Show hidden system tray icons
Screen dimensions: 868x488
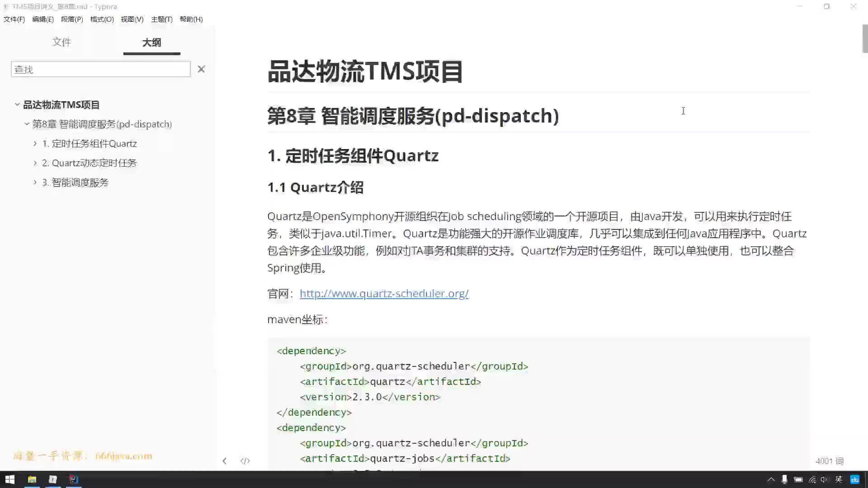[771, 480]
